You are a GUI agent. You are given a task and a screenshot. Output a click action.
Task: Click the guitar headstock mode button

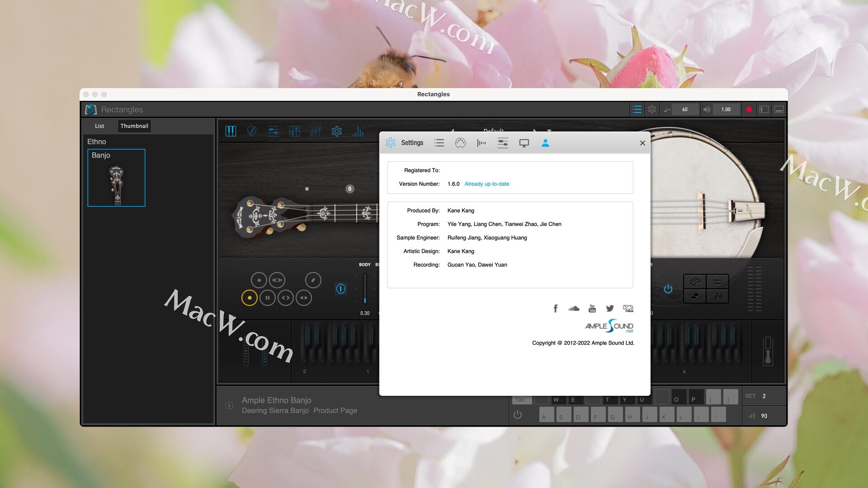click(695, 282)
